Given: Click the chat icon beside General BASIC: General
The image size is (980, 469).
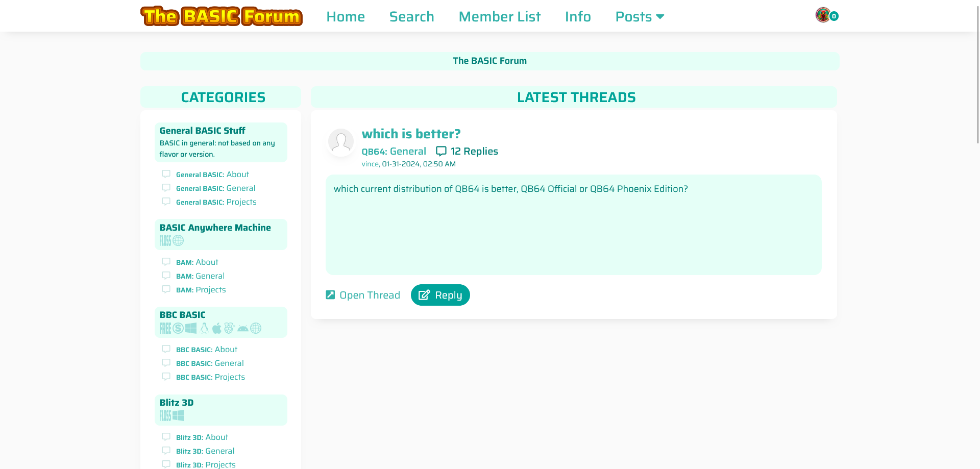Looking at the screenshot, I should (166, 188).
